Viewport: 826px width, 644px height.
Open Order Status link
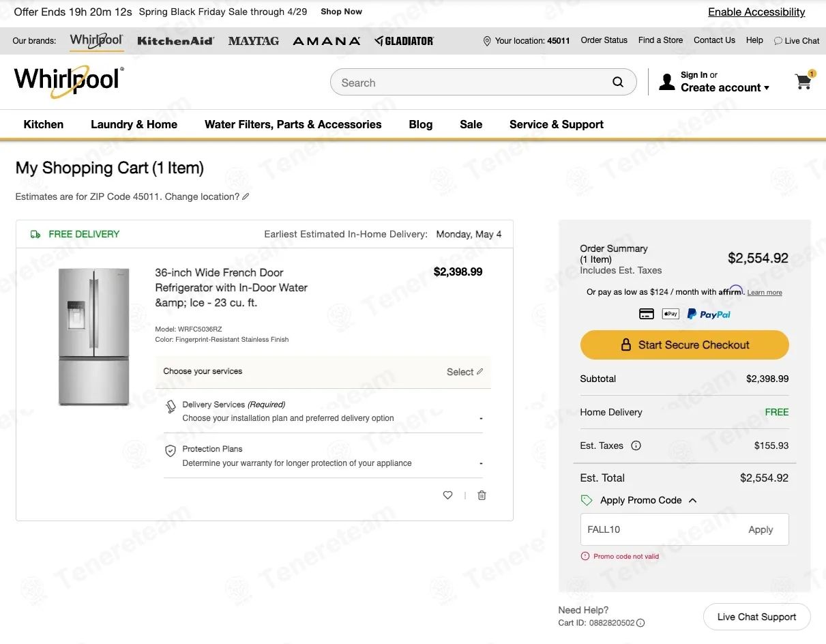(604, 40)
